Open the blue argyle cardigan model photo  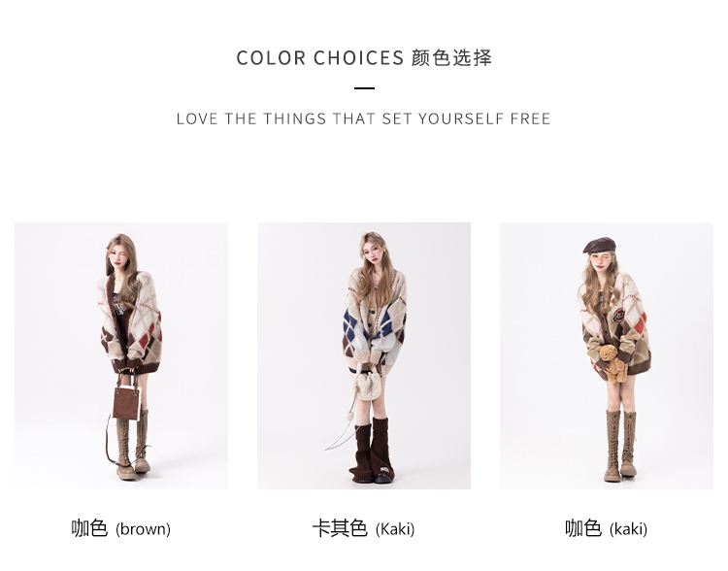point(364,355)
